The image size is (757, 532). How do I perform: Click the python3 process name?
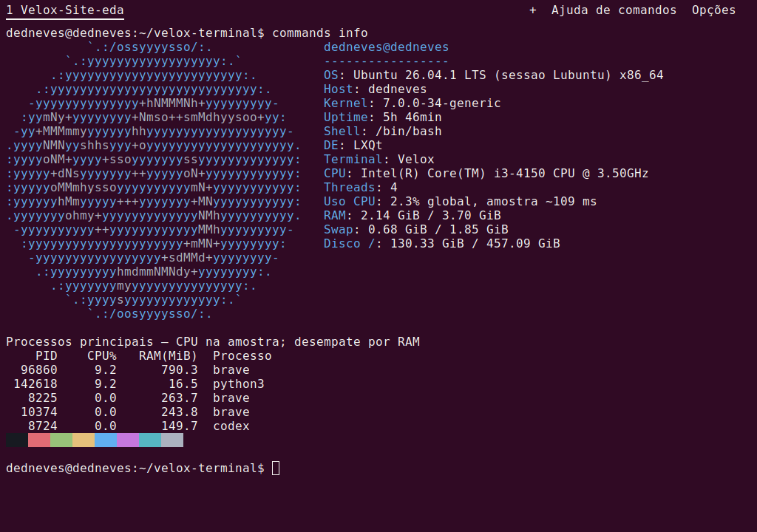point(239,384)
